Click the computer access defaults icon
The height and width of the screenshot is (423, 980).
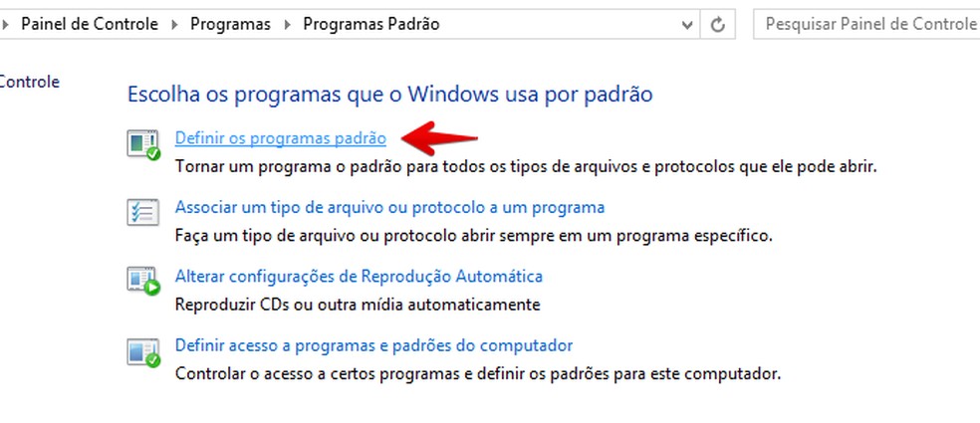(143, 351)
